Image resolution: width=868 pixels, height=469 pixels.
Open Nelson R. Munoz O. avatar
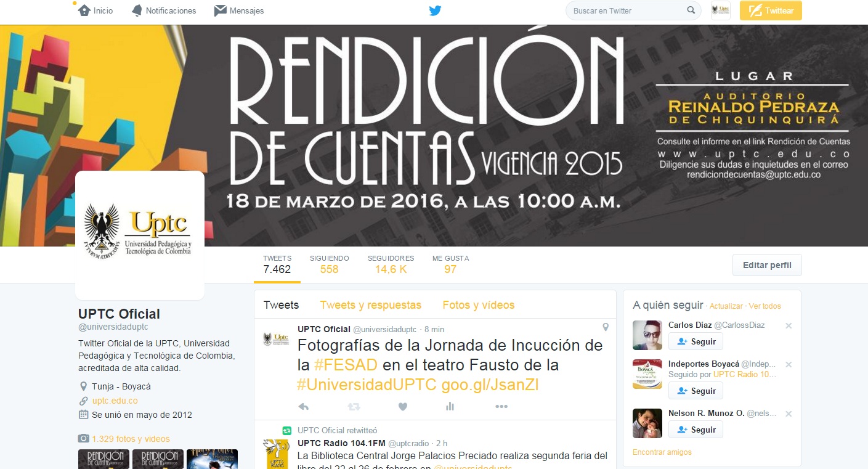coord(647,423)
